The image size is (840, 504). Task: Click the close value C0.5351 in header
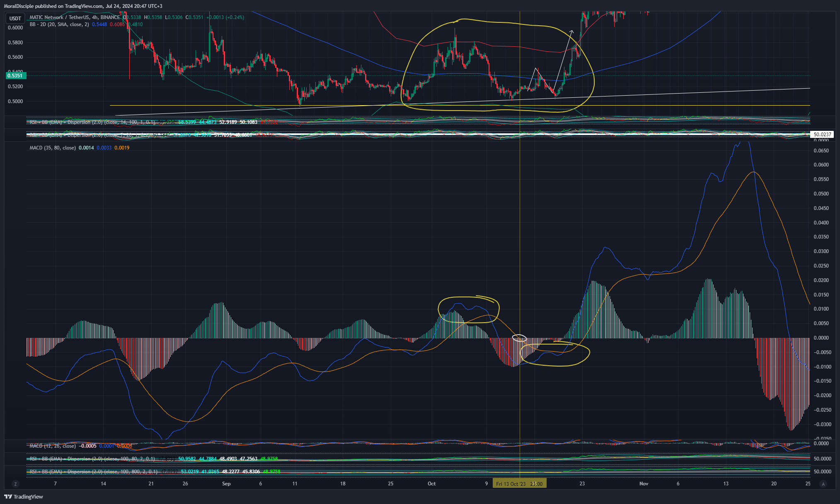(194, 17)
